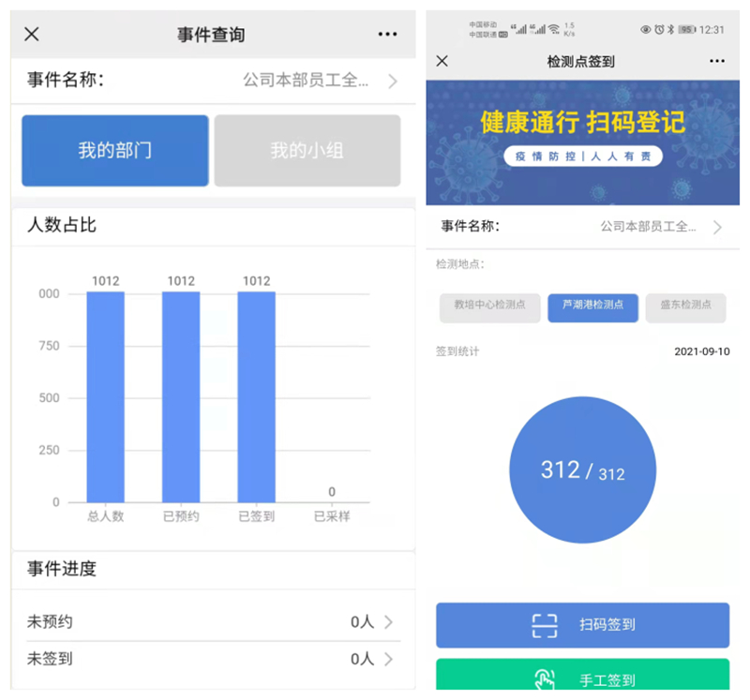
Task: Expand the 未签到 list chevron
Action: click(388, 659)
